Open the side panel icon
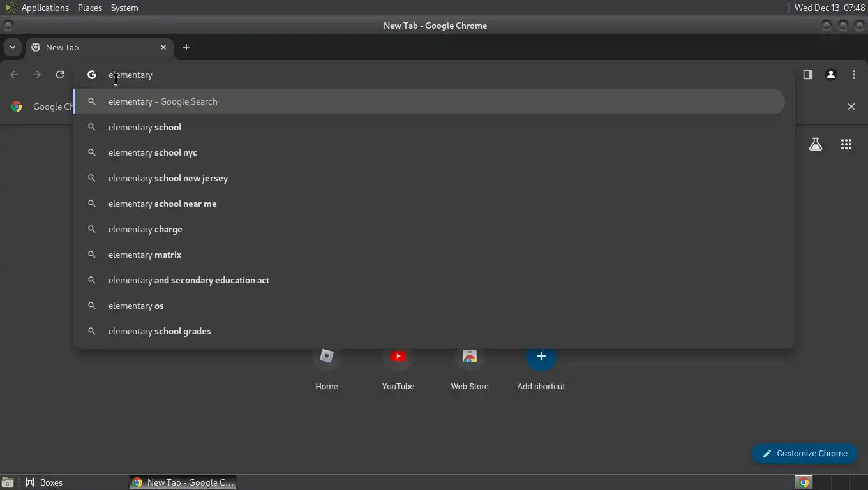This screenshot has height=490, width=868. coord(807,75)
